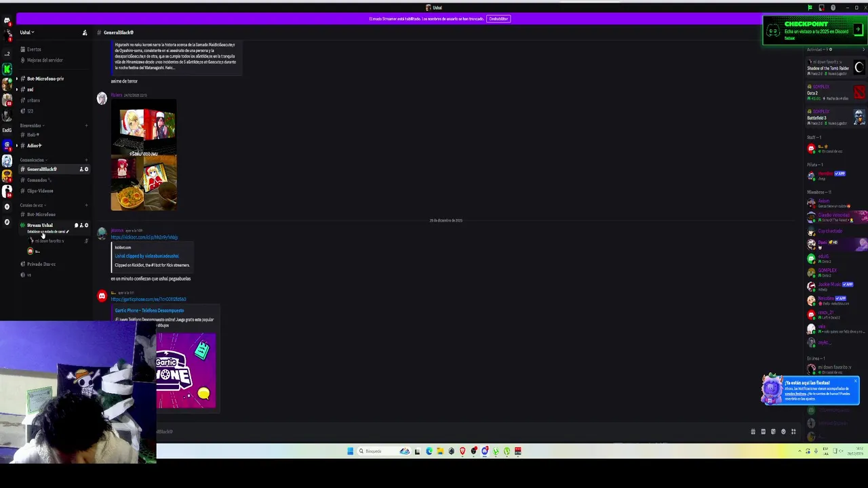Expand Ushal server dropdown menu

coord(27,33)
